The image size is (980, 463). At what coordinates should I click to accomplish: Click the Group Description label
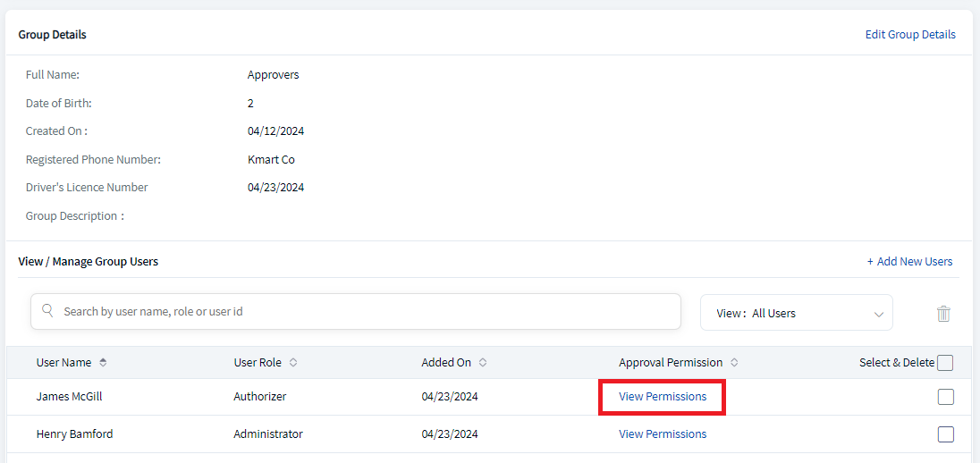pos(75,216)
